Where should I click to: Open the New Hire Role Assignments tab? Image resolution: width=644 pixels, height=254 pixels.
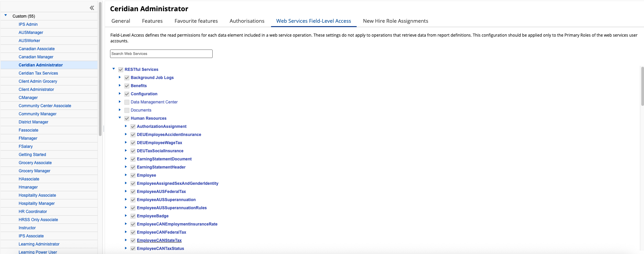pyautogui.click(x=395, y=21)
